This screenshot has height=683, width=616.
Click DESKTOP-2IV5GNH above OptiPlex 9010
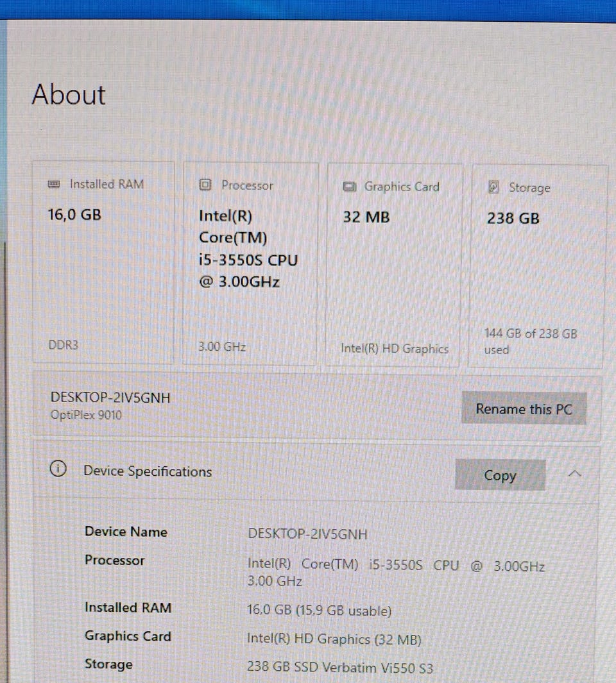click(110, 398)
